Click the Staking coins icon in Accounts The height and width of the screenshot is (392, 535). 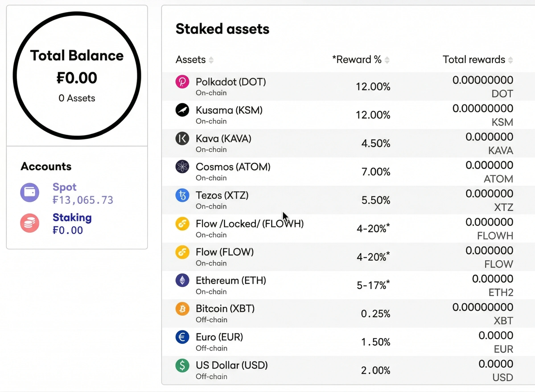point(29,223)
